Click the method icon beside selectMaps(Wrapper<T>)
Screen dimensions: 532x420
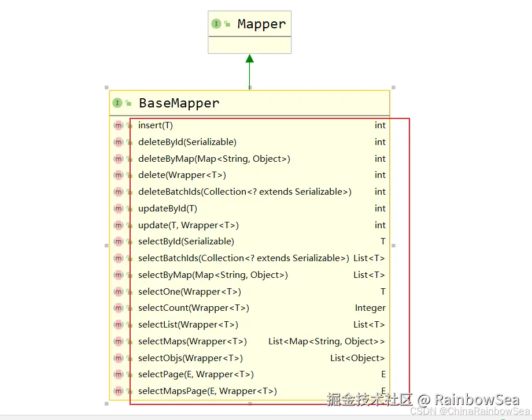[118, 341]
